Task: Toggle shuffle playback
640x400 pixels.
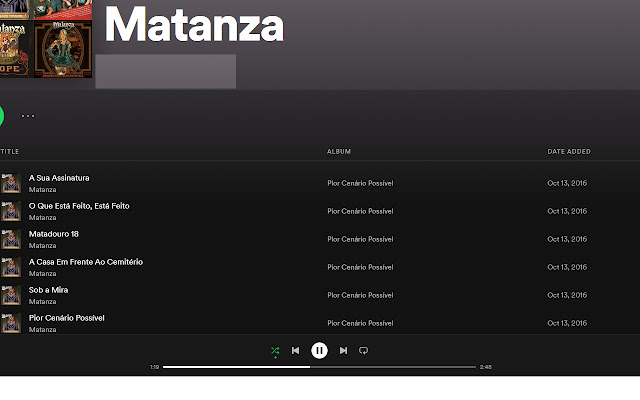Action: pos(275,351)
